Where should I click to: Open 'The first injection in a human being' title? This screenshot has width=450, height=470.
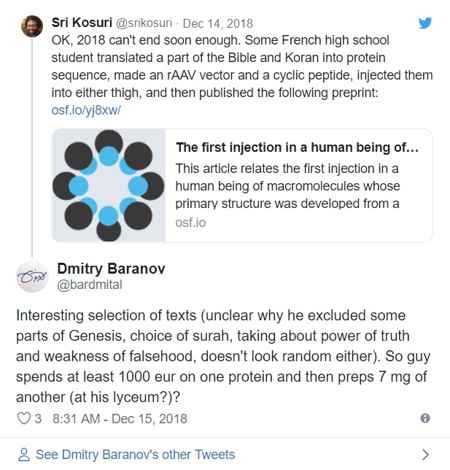point(297,147)
